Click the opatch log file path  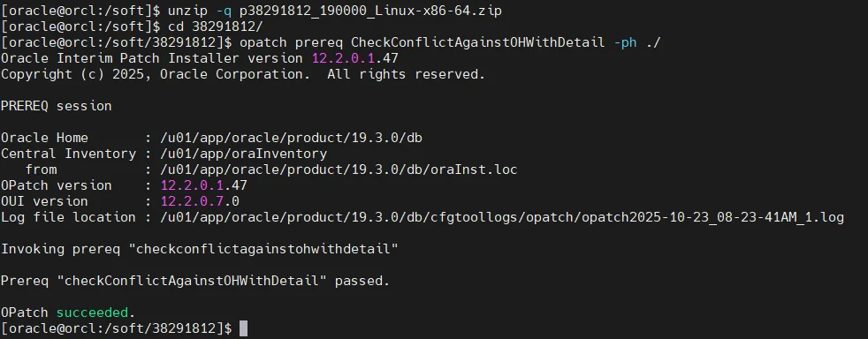click(x=501, y=217)
